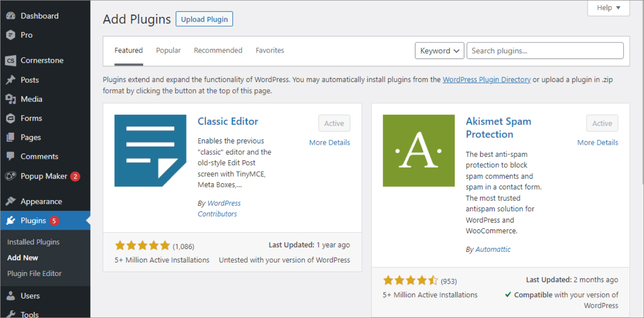Click the Posts pushpin icon
The height and width of the screenshot is (318, 644).
click(x=11, y=80)
